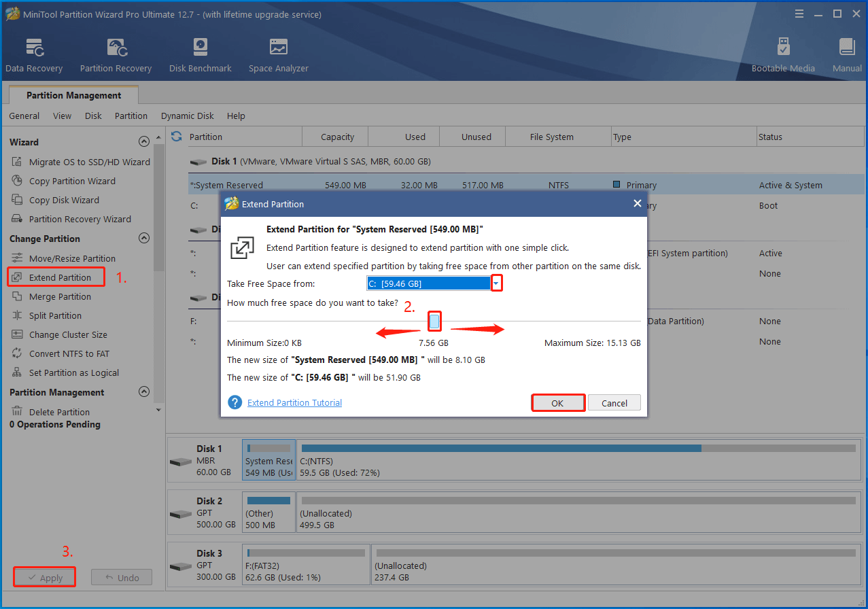Choose Convert NTFS to FAT
868x609 pixels.
pyautogui.click(x=60, y=353)
